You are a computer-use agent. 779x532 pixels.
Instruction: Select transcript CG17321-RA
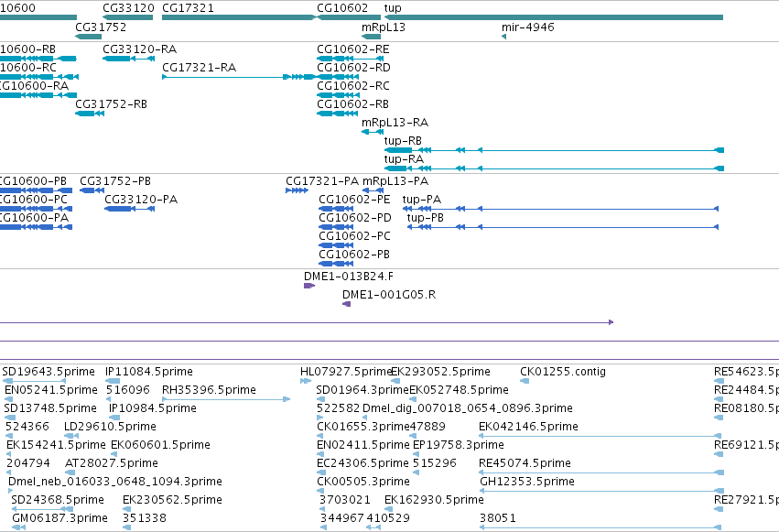click(200, 68)
